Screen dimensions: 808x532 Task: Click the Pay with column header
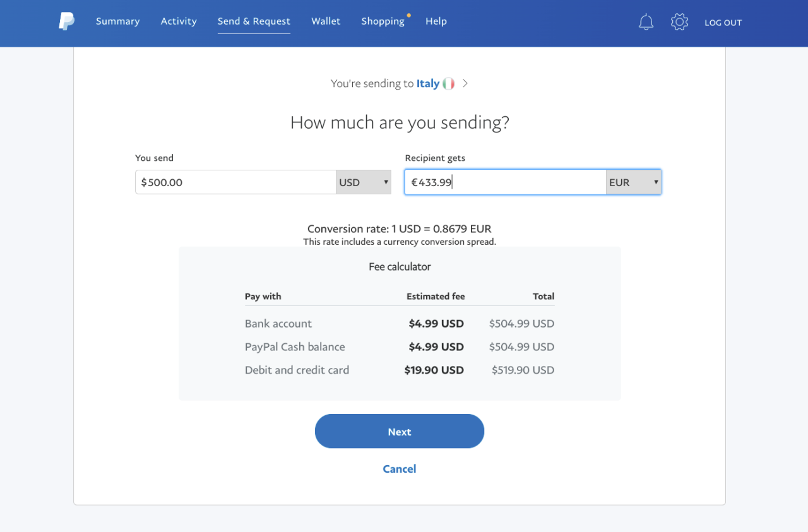point(263,297)
